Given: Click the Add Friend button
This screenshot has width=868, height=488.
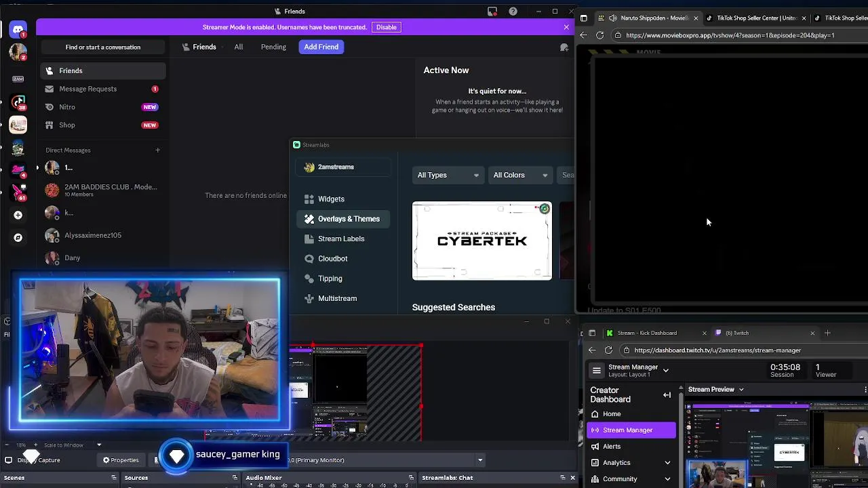Looking at the screenshot, I should point(321,47).
